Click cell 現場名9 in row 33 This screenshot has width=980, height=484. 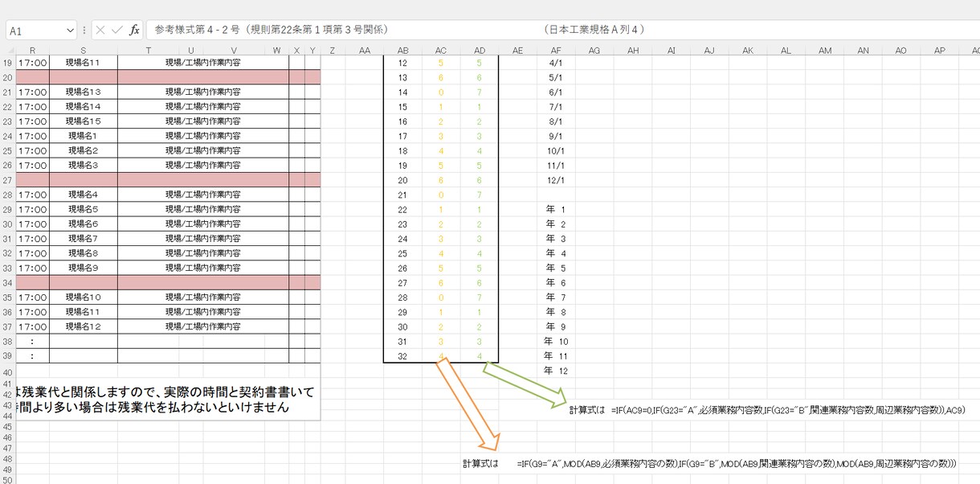pyautogui.click(x=84, y=268)
